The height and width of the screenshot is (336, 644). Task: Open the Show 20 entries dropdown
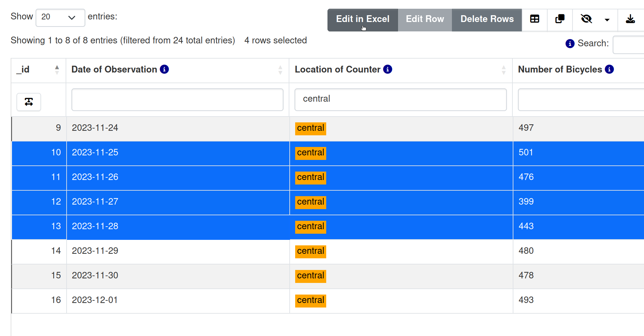[x=60, y=17]
